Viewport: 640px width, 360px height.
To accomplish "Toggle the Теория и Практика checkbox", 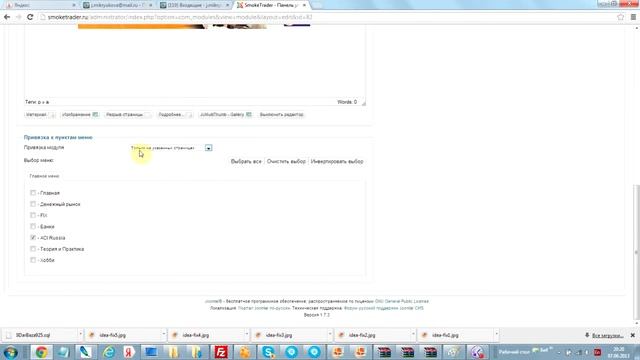I will point(33,249).
